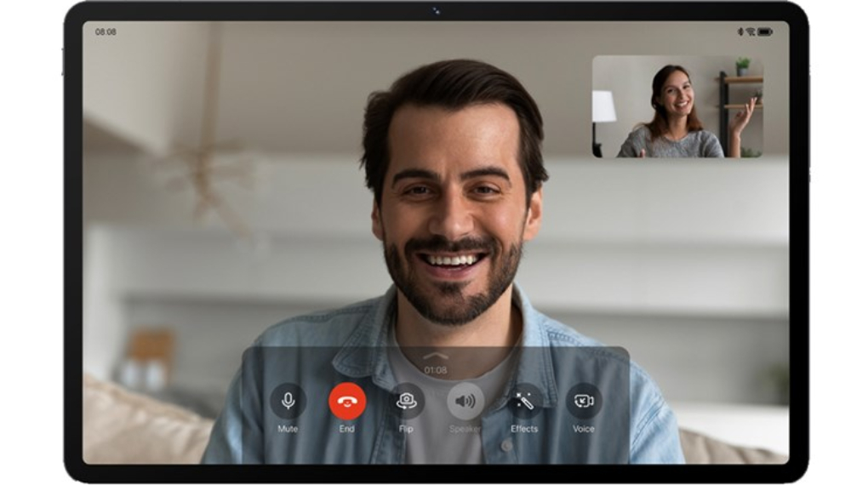Switch to voice call with the Voice icon
868x485 pixels.
584,401
